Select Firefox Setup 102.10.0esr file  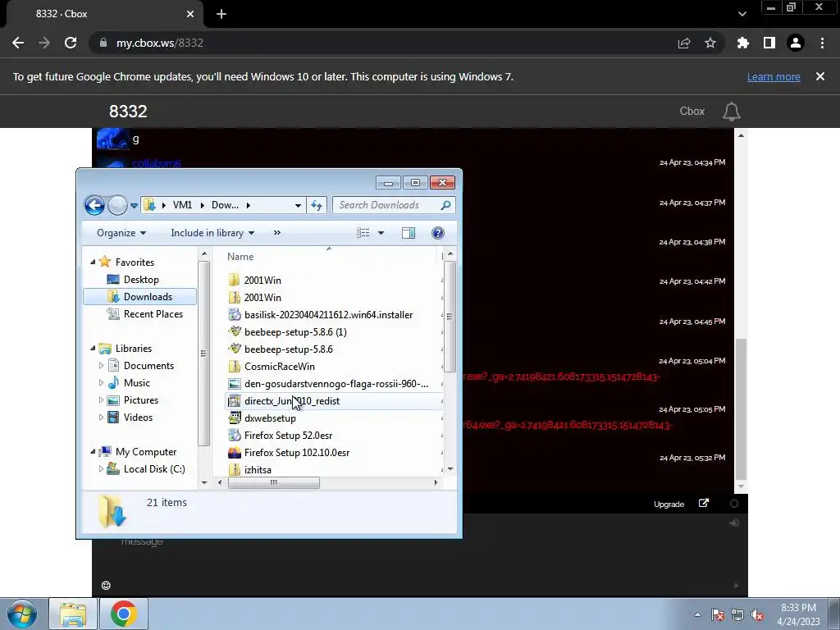(297, 453)
